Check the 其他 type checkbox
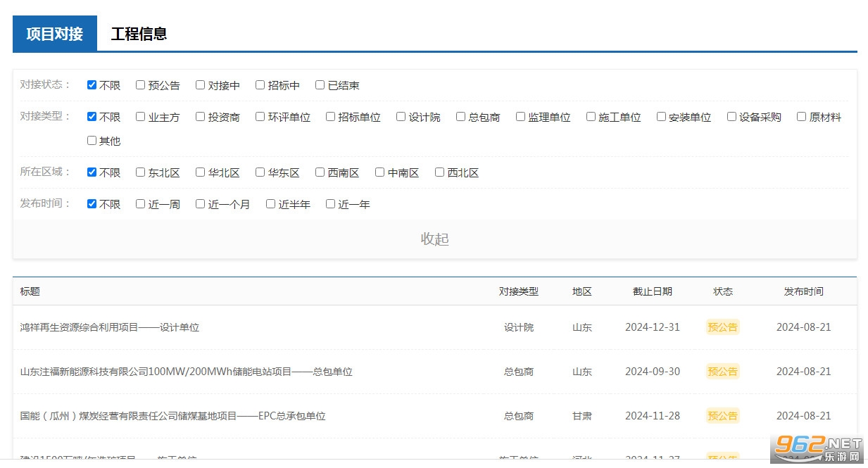The width and height of the screenshot is (868, 468). [92, 141]
